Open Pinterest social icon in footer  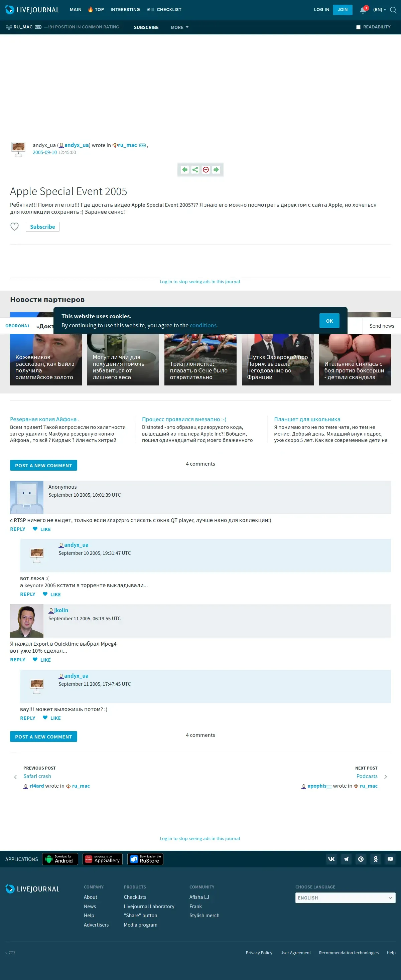(x=361, y=859)
